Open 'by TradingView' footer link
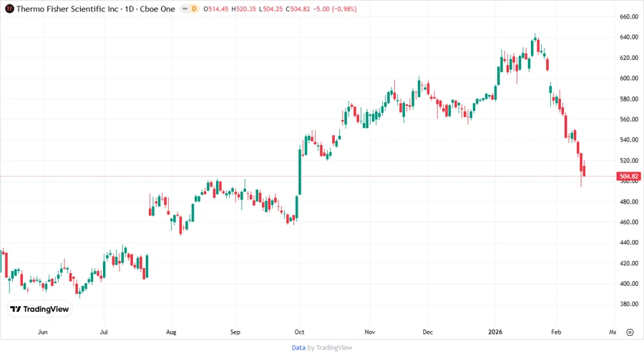Image resolution: width=644 pixels, height=356 pixels. click(330, 347)
